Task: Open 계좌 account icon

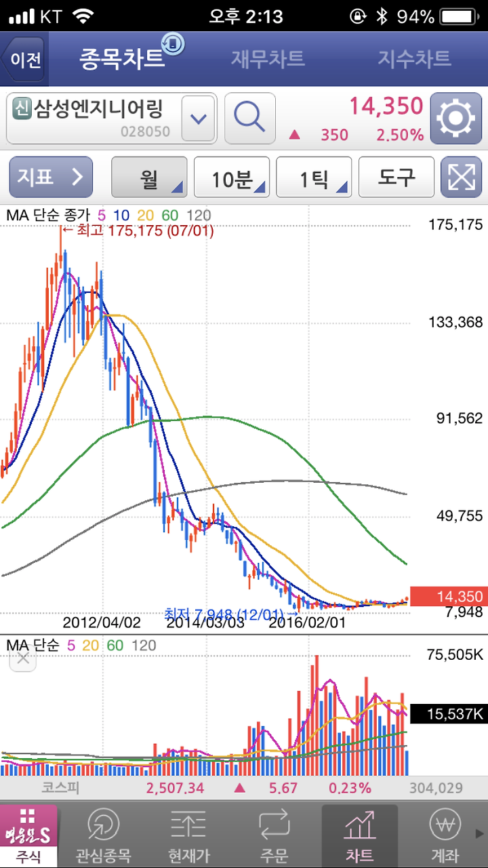Action: pos(445,836)
